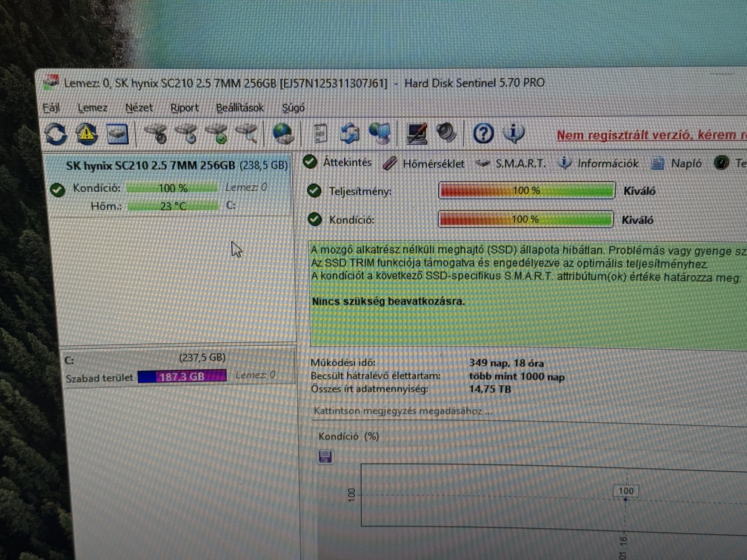Click the 'Kondíció (%)' chart title
The width and height of the screenshot is (747, 560).
pos(348,436)
